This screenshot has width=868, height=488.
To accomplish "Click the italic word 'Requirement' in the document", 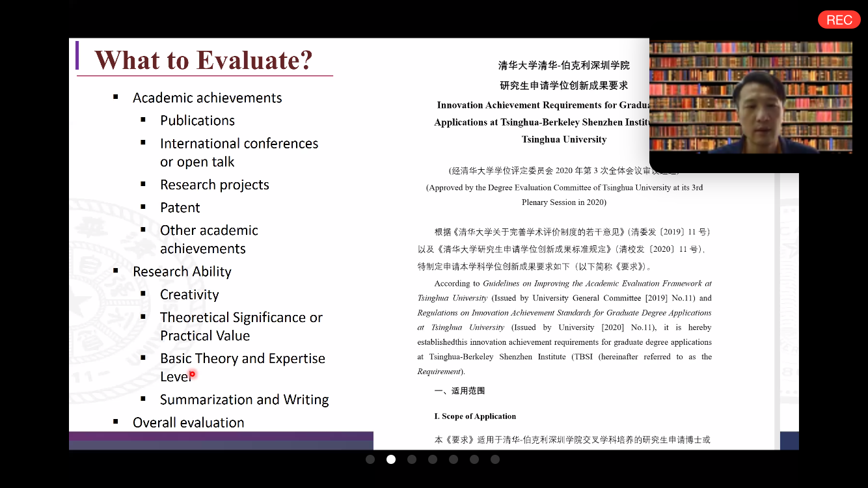I will (439, 372).
